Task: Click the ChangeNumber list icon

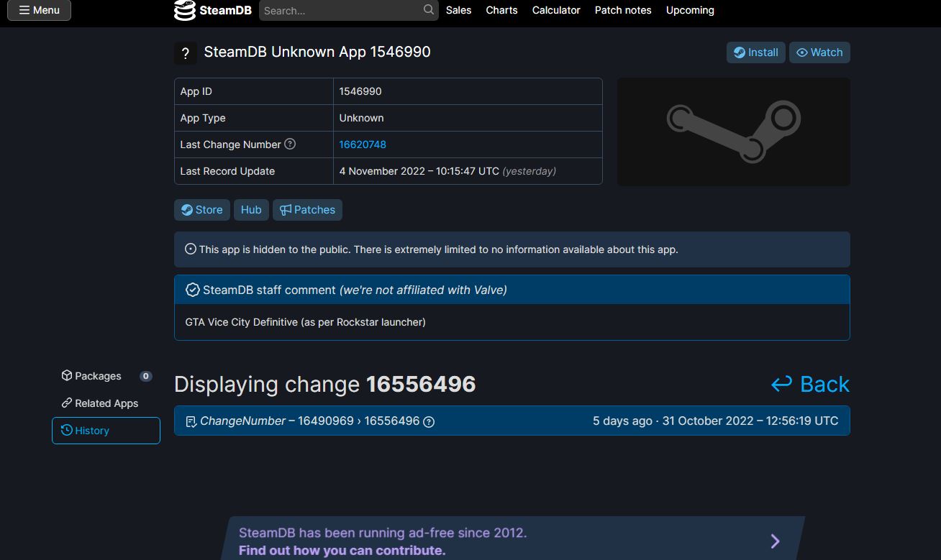Action: pyautogui.click(x=191, y=421)
